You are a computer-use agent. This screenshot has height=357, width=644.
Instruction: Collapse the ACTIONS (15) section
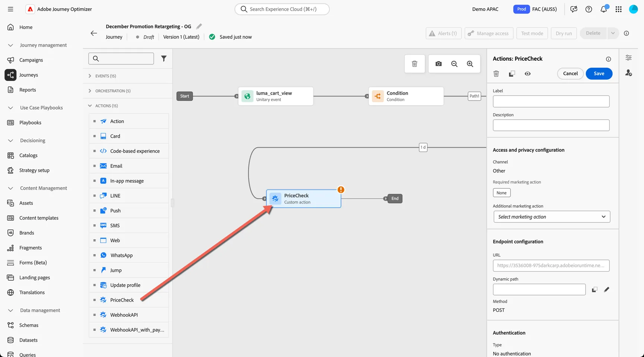point(127,106)
